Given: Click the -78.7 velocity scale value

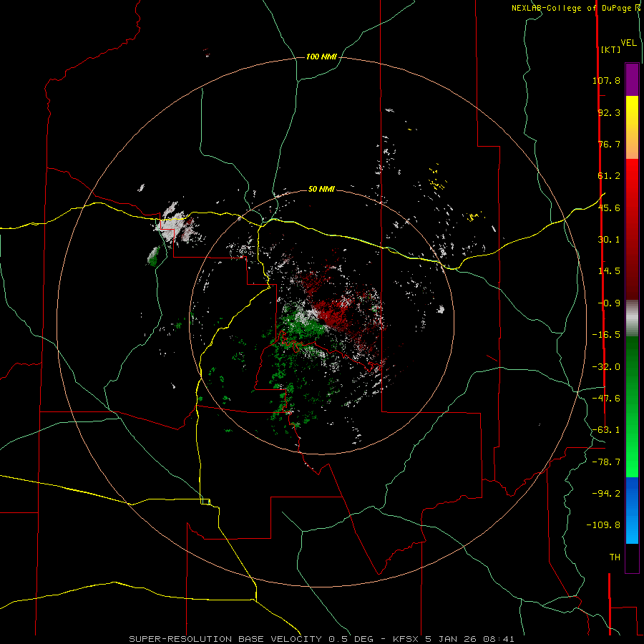Looking at the screenshot, I should [606, 462].
